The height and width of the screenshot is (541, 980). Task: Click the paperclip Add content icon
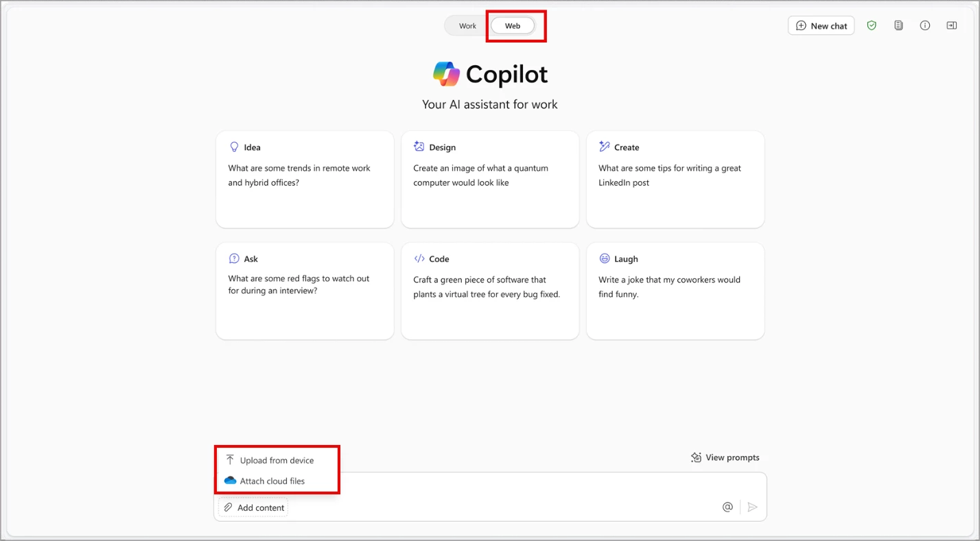(x=228, y=507)
